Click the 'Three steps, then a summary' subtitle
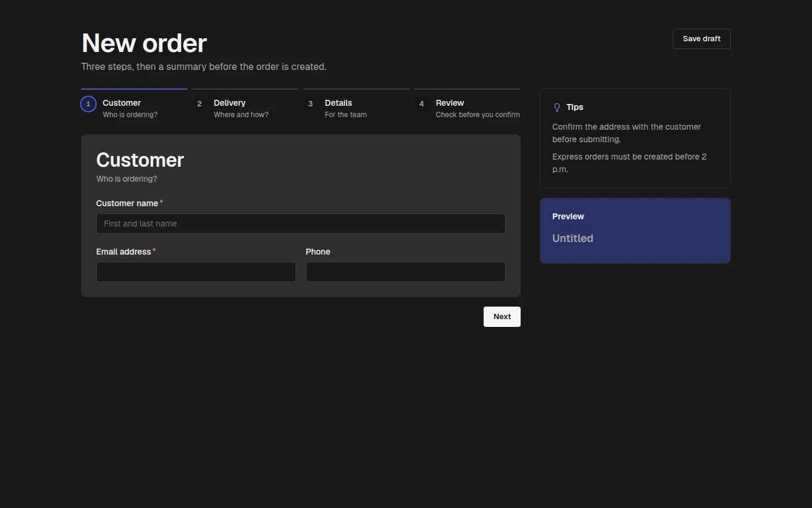The image size is (812, 508). coord(204,67)
